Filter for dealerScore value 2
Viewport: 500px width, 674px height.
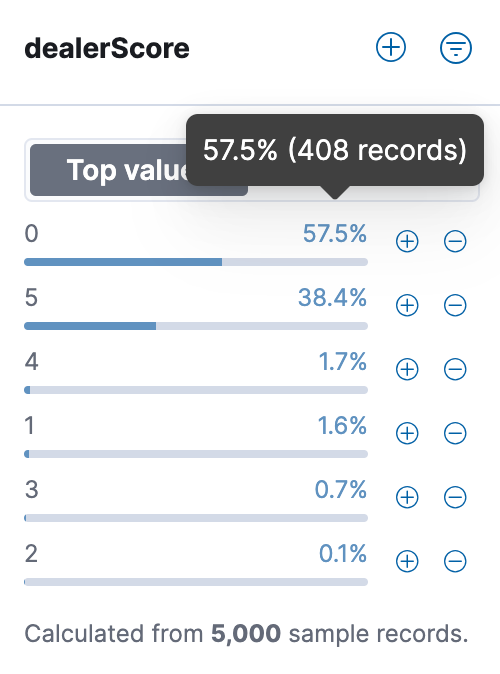point(407,561)
